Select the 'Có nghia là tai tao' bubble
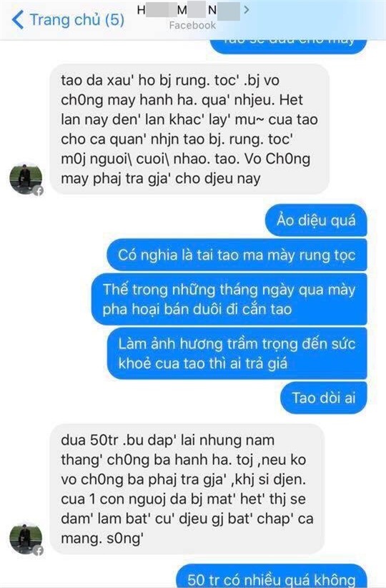Screen dimensions: 386x588 coord(237,255)
